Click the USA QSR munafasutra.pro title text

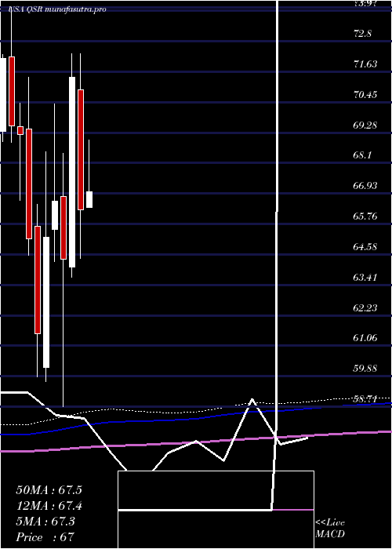[57, 9]
